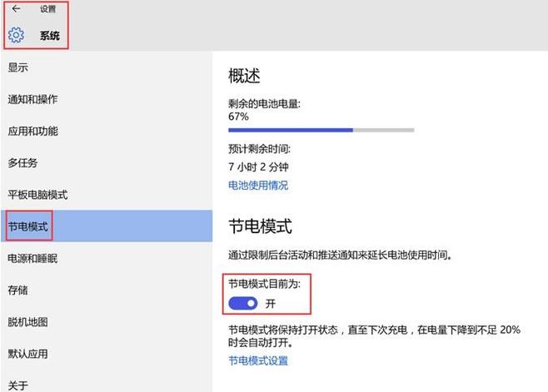Open 多任务 settings
The width and height of the screenshot is (548, 392).
(107, 163)
